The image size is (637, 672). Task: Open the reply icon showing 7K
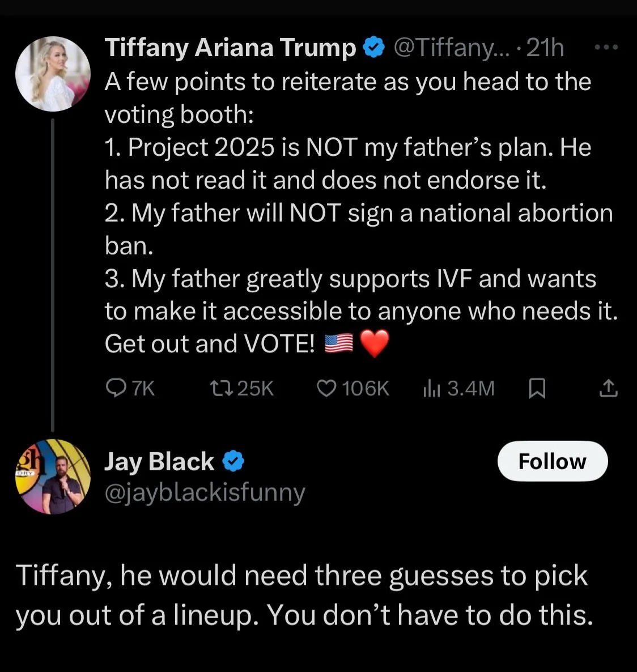[x=116, y=388]
